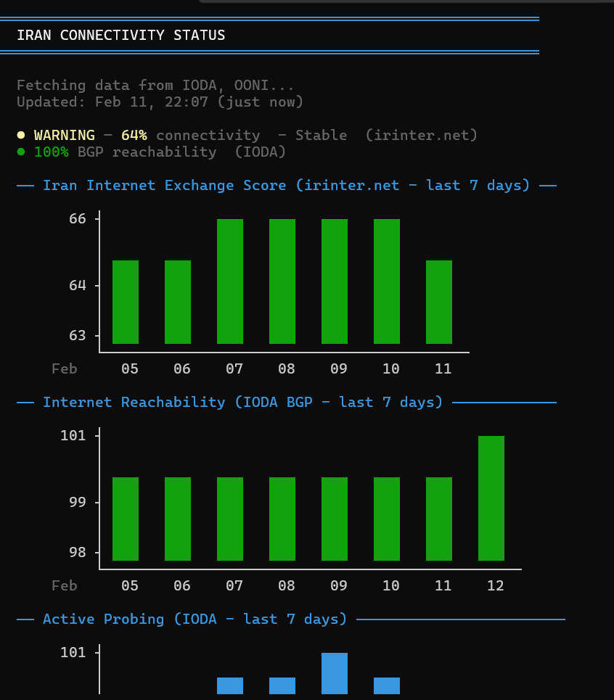Click the tallest blue bar in Active Probing
The image size is (614, 700).
pyautogui.click(x=335, y=673)
